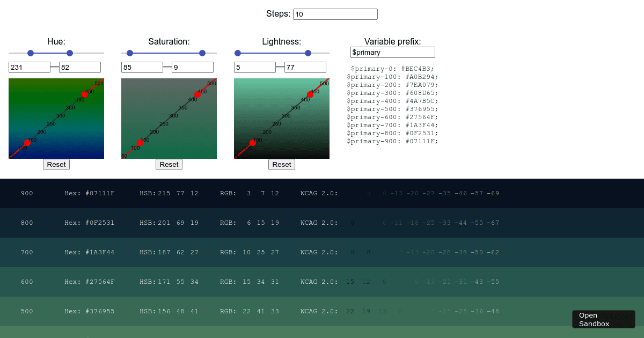Select the right Saturation slider handle
644x338 pixels.
coord(202,53)
